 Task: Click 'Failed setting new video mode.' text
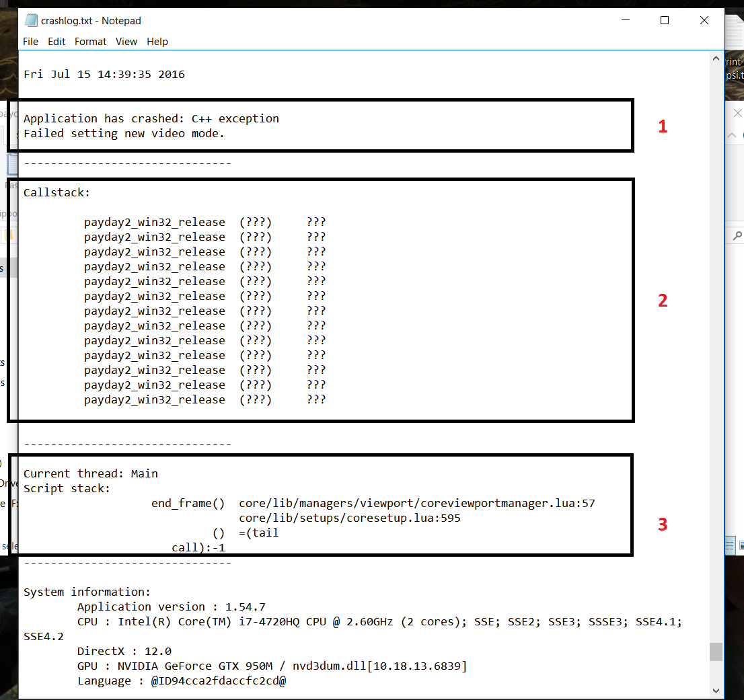tap(124, 134)
